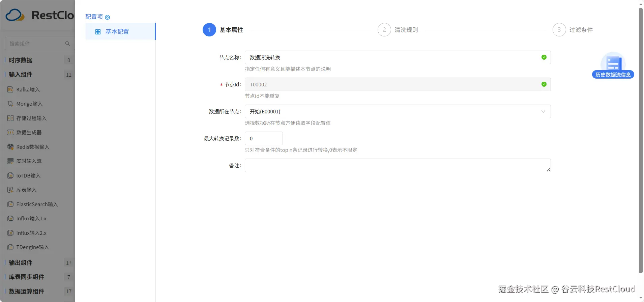Click the 节点名称 input field
The image size is (644, 302).
point(398,57)
